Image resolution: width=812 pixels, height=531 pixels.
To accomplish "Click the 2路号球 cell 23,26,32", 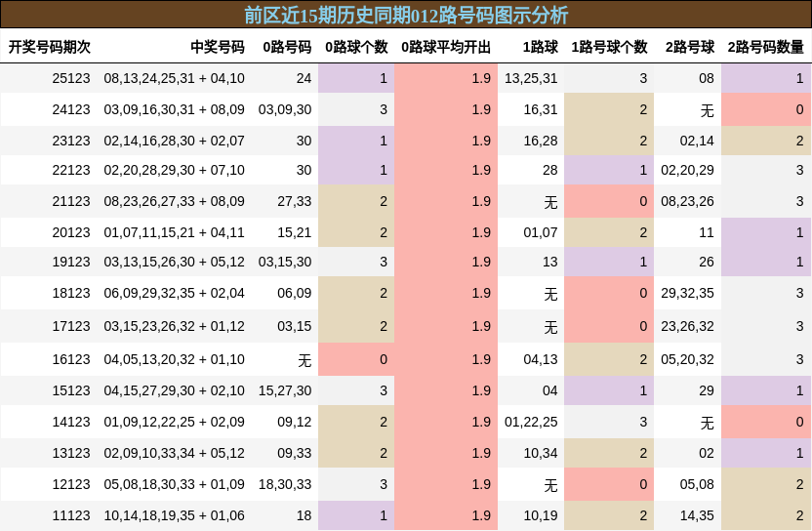I will point(687,326).
